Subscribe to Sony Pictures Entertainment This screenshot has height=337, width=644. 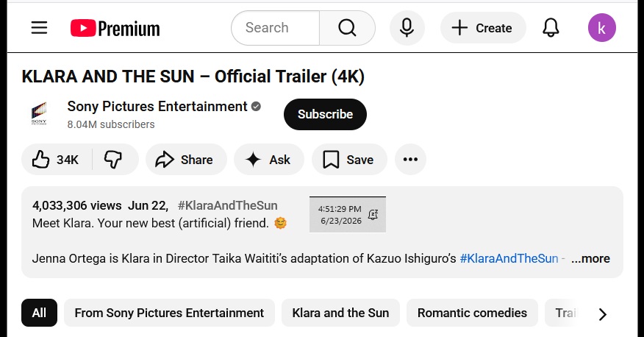click(325, 114)
